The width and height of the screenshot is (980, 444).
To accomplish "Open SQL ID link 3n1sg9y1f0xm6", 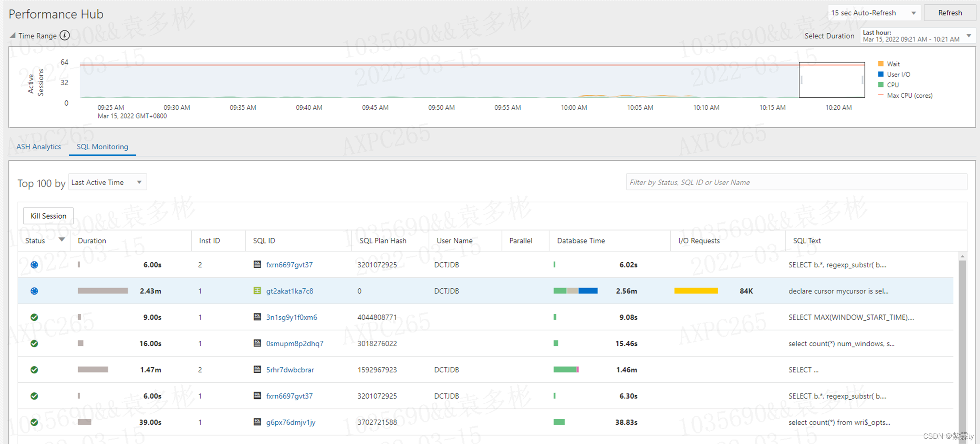I will click(292, 317).
